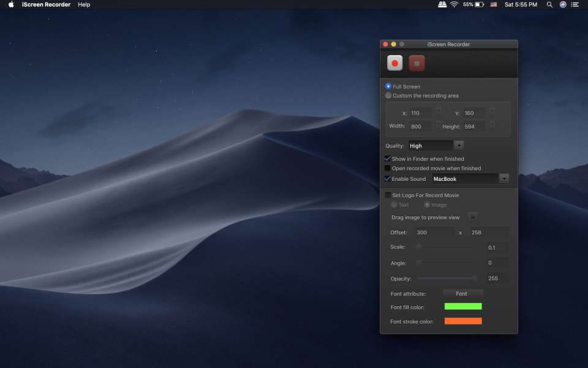588x368 pixels.
Task: Click the battery status icon
Action: click(479, 4)
